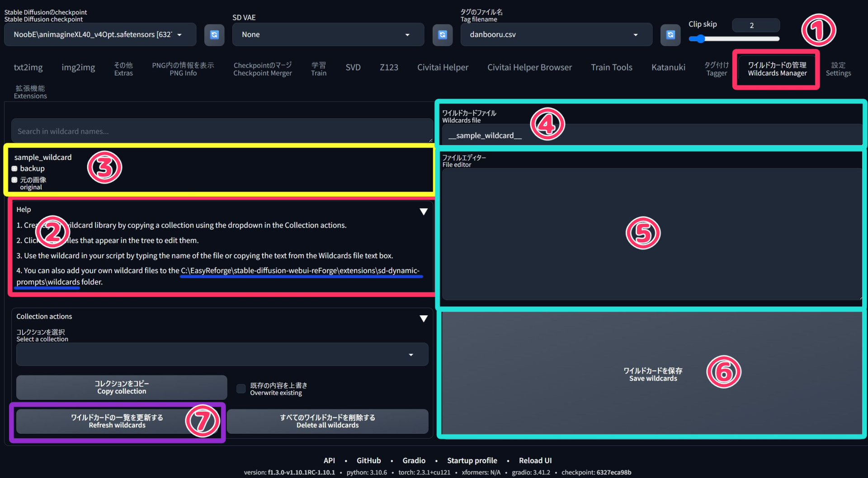
Task: Switch to the SVD tab
Action: point(353,68)
